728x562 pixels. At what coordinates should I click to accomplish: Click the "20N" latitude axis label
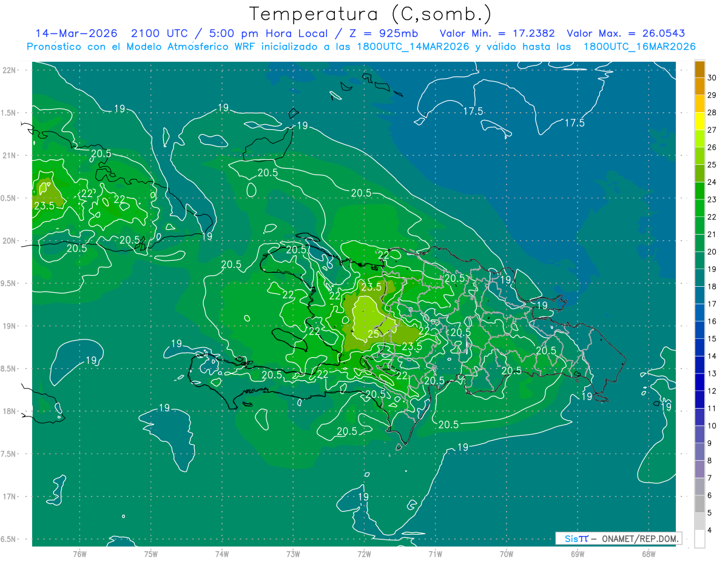click(x=9, y=241)
